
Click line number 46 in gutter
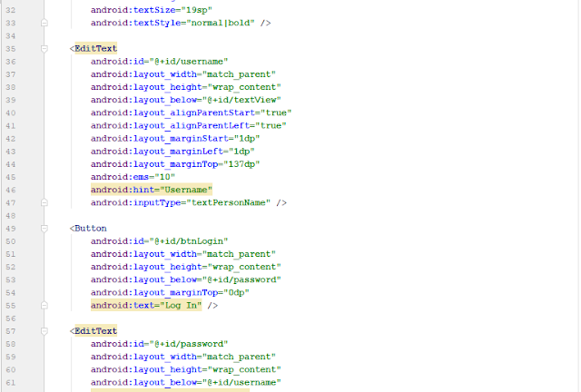tap(11, 190)
